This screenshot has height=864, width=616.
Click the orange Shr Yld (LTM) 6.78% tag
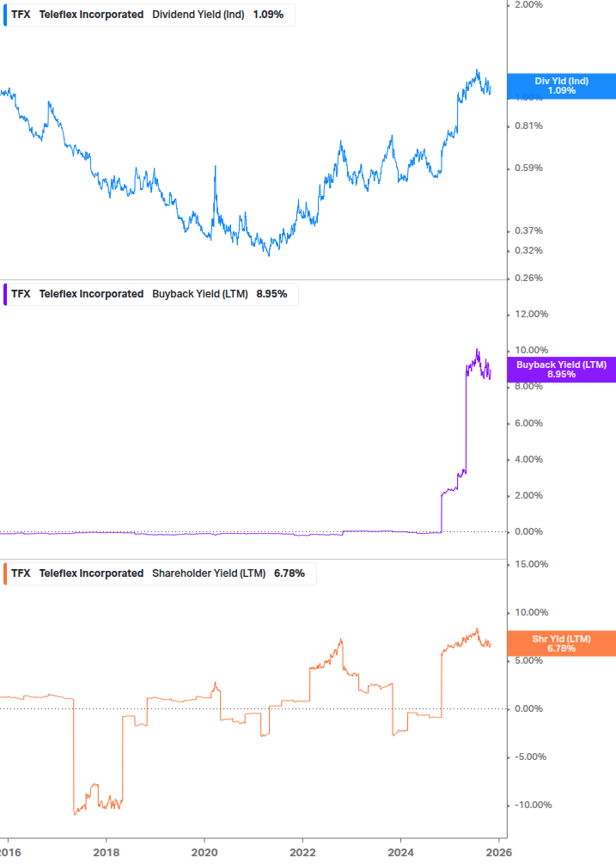(x=562, y=644)
